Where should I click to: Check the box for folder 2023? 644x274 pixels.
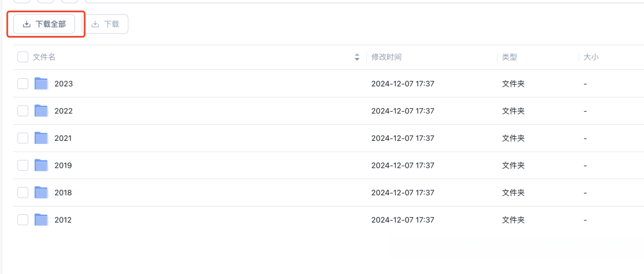pyautogui.click(x=23, y=84)
